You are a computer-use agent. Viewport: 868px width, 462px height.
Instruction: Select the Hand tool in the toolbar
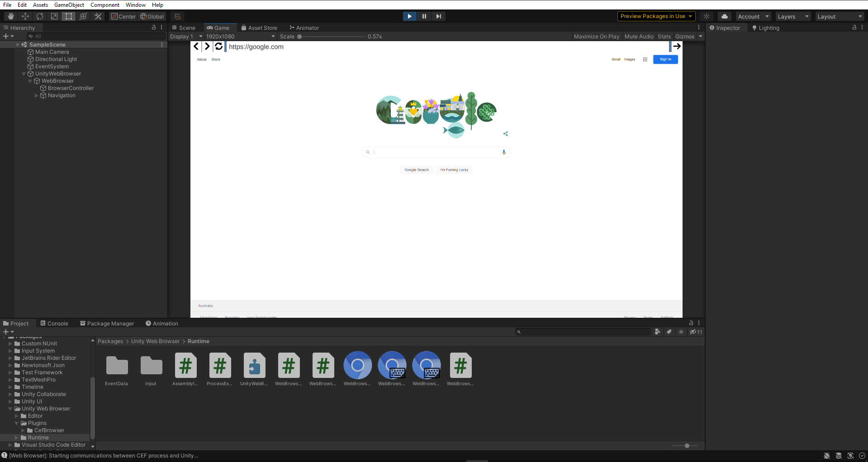click(10, 16)
